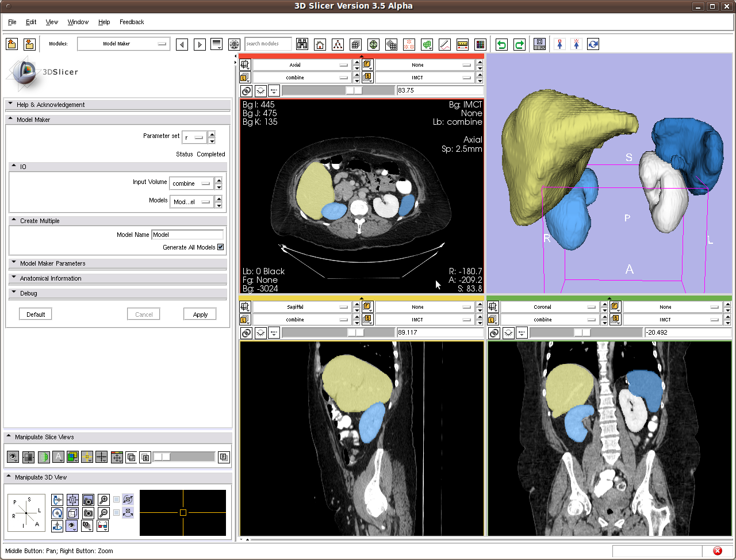The height and width of the screenshot is (560, 736).
Task: Click the red-blue stereo glasses icon
Action: pyautogui.click(x=103, y=526)
